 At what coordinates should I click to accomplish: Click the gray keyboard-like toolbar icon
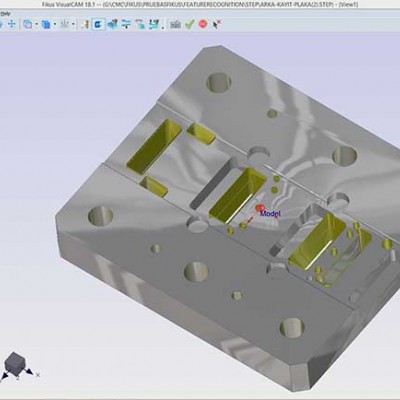175,24
